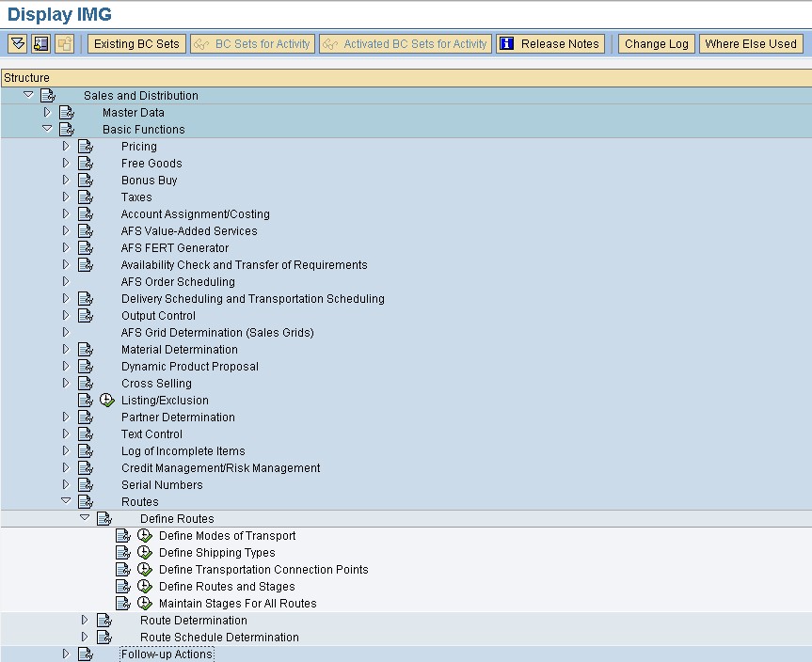This screenshot has width=812, height=662.
Task: Open the documentation icon beside Pricing
Action: coord(87,146)
